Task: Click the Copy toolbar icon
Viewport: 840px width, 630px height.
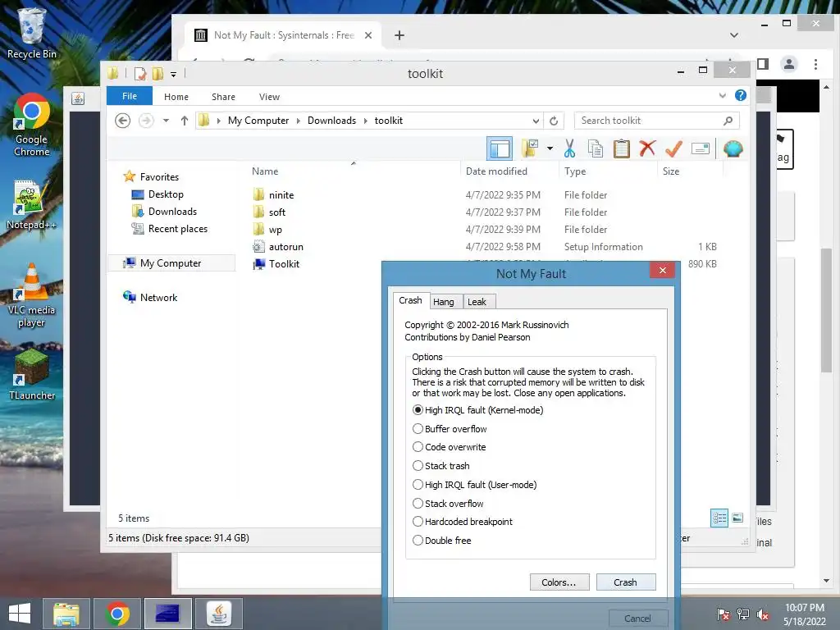Action: pyautogui.click(x=596, y=148)
